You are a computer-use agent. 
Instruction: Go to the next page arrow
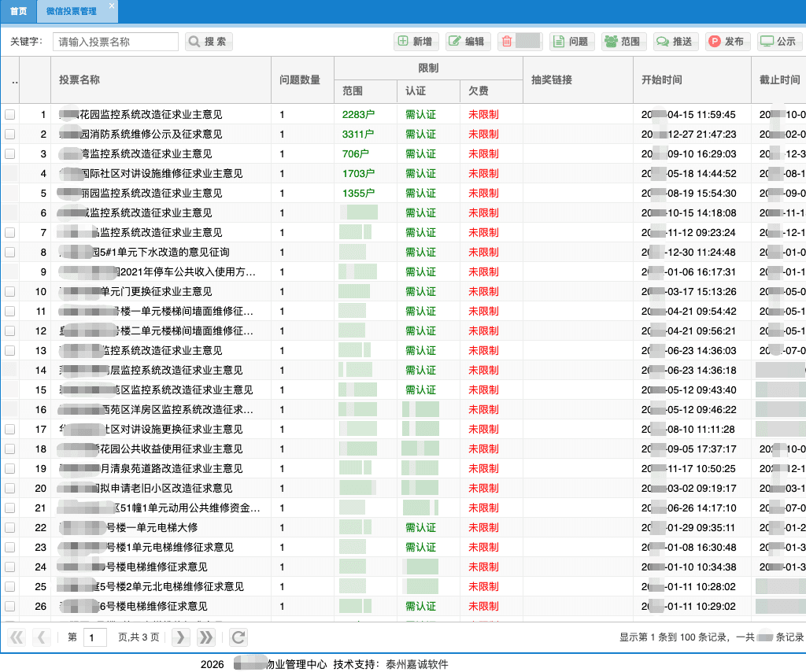tap(180, 637)
